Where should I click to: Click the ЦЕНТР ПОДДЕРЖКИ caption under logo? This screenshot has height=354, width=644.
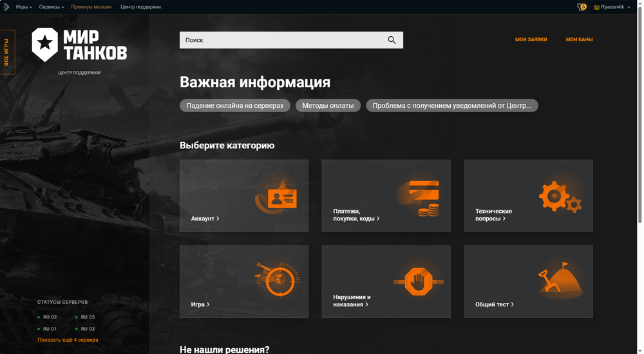tap(79, 73)
